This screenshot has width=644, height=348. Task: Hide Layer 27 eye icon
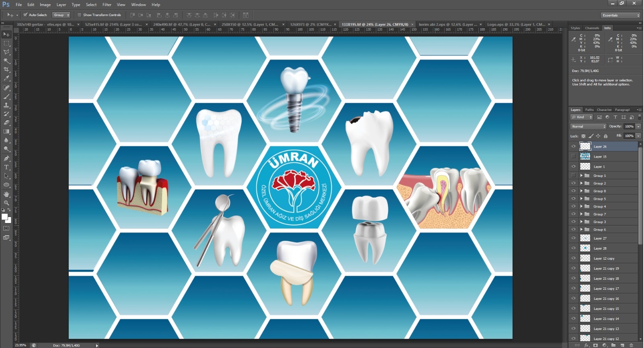click(574, 238)
